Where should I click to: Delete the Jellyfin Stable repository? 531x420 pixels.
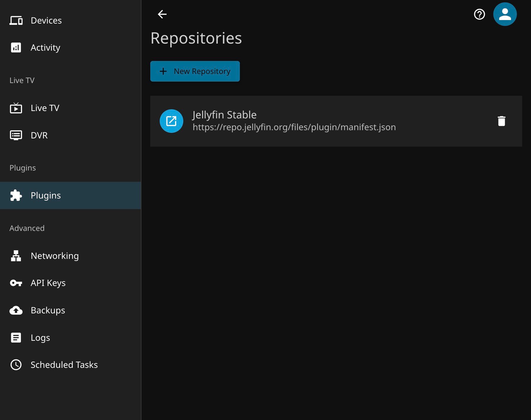pyautogui.click(x=502, y=121)
